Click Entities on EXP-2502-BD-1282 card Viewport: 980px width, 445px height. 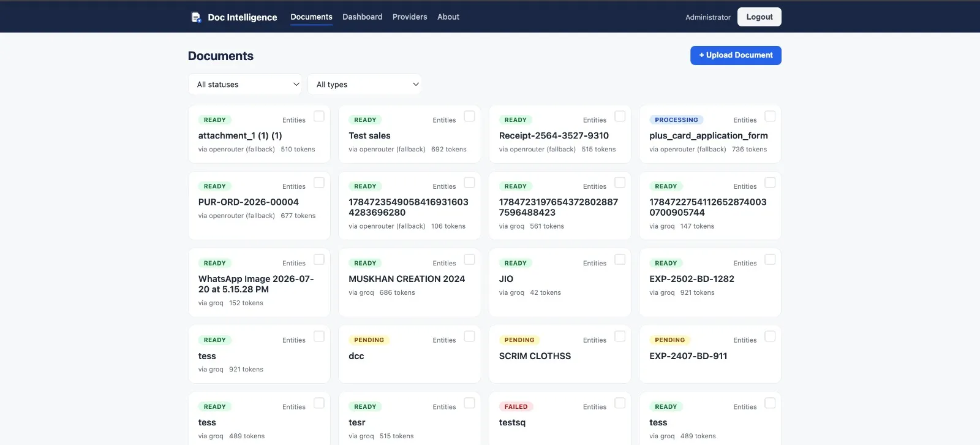tap(745, 263)
